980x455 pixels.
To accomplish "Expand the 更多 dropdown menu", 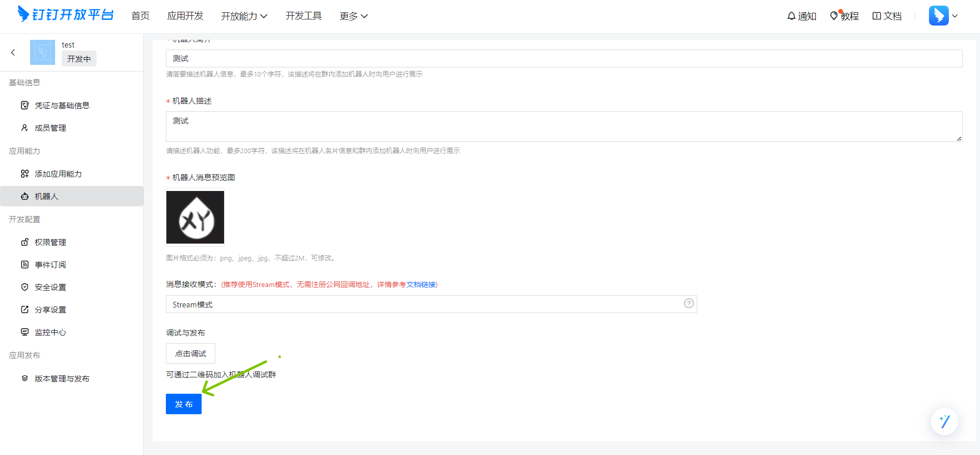I will [353, 16].
